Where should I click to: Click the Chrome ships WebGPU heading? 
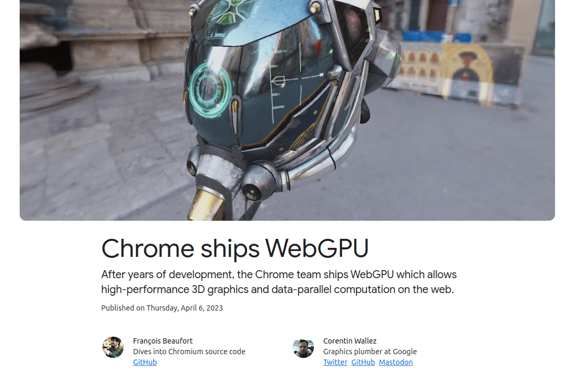pyautogui.click(x=235, y=248)
